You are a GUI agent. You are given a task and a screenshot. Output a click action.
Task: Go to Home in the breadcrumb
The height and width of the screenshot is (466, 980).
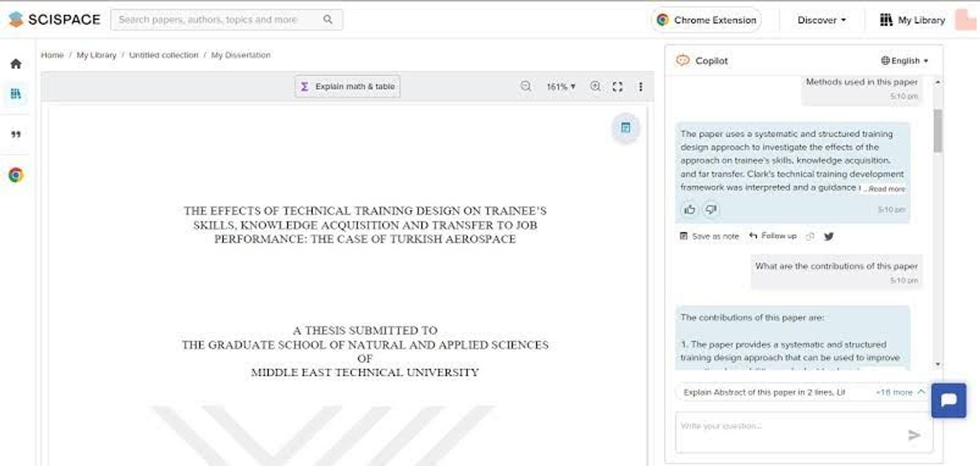click(x=52, y=55)
